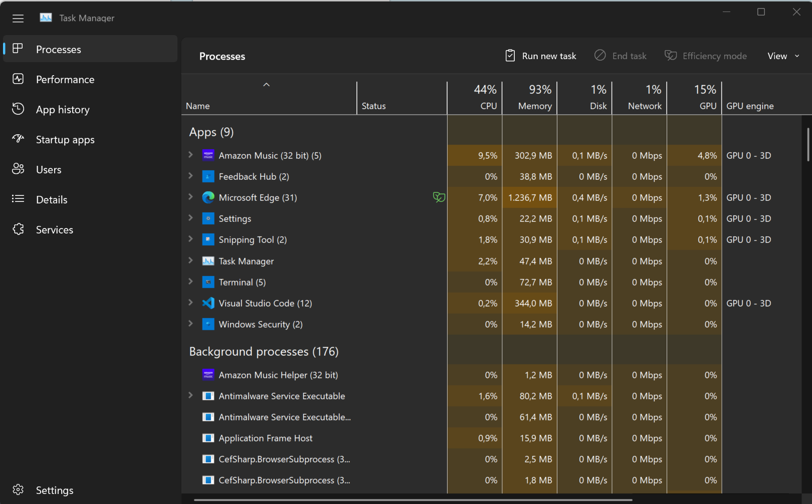This screenshot has height=504, width=812.
Task: Open the hamburger navigation menu
Action: tap(18, 19)
